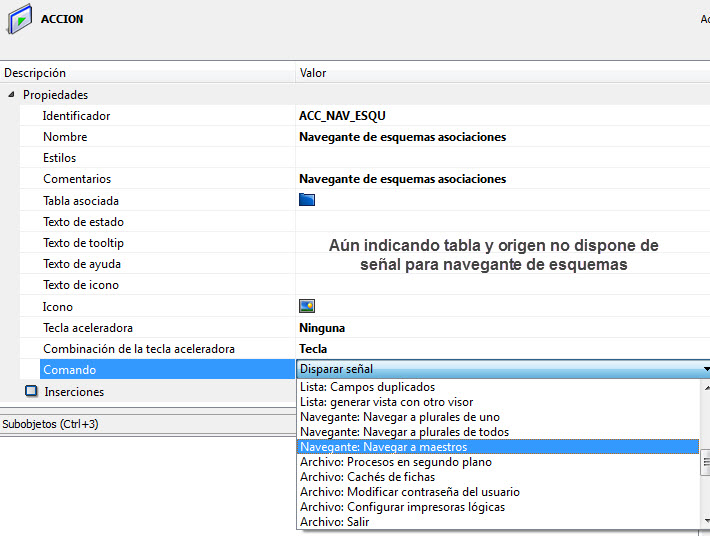Image resolution: width=710 pixels, height=536 pixels.
Task: Click the ACCION object icon in header
Action: (19, 20)
